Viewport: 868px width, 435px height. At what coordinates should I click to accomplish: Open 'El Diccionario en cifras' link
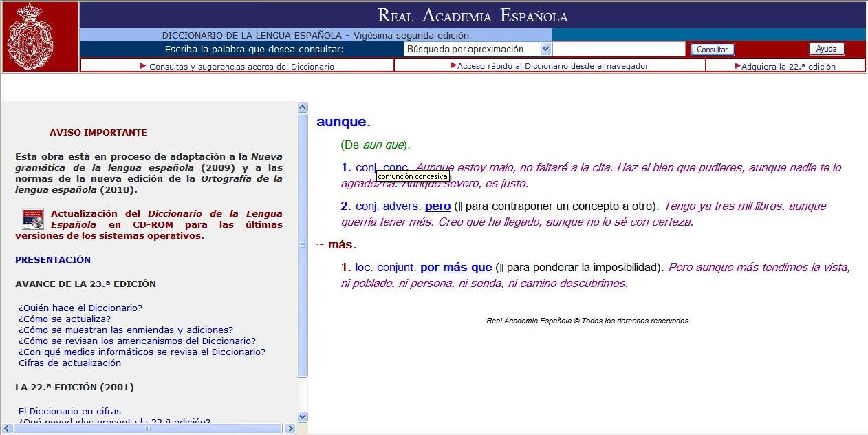click(69, 411)
